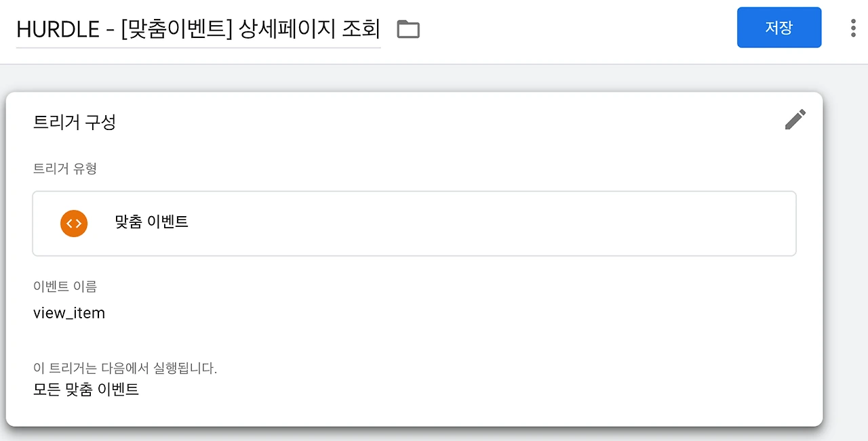
Task: Click the gray margin right of the card
Action: point(846,257)
